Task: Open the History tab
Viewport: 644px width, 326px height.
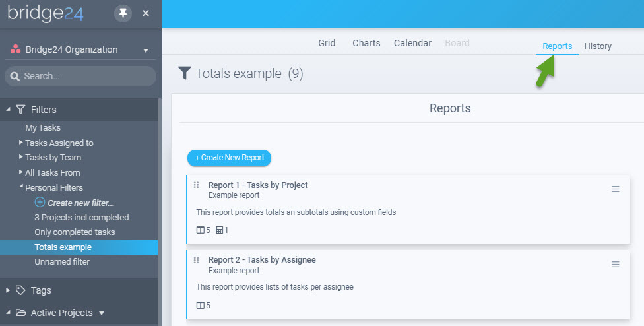Action: coord(598,46)
